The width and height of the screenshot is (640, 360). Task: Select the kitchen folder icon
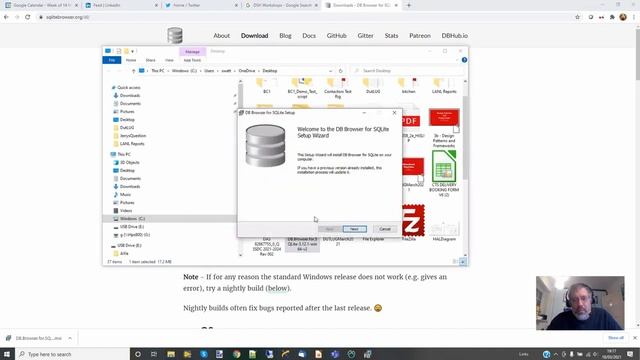[x=409, y=86]
